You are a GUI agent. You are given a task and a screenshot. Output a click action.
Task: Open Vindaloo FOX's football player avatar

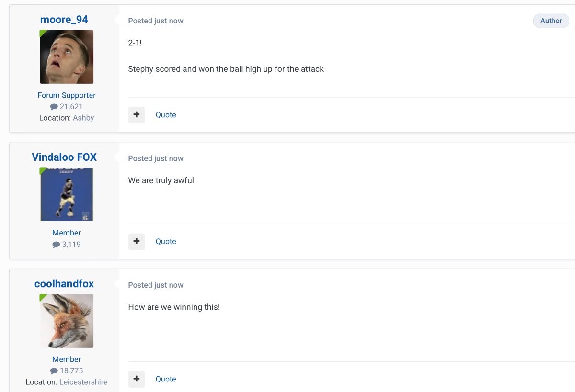67,194
